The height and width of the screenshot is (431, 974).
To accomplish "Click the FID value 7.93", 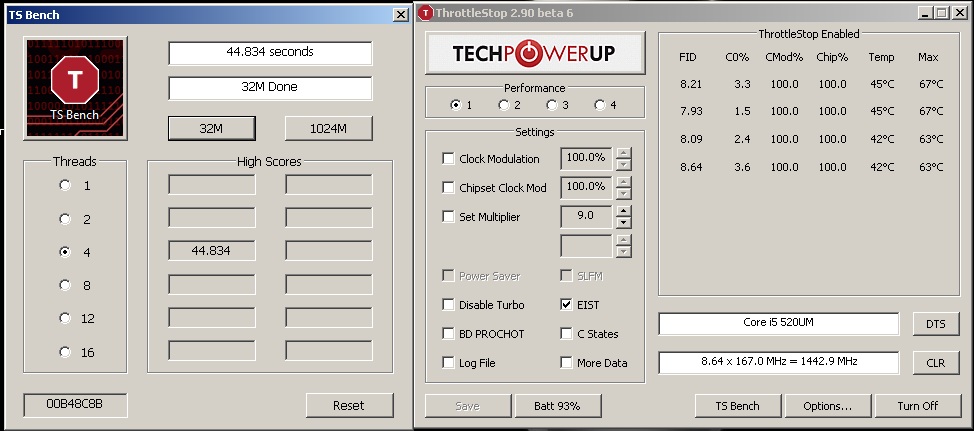I will click(x=691, y=111).
